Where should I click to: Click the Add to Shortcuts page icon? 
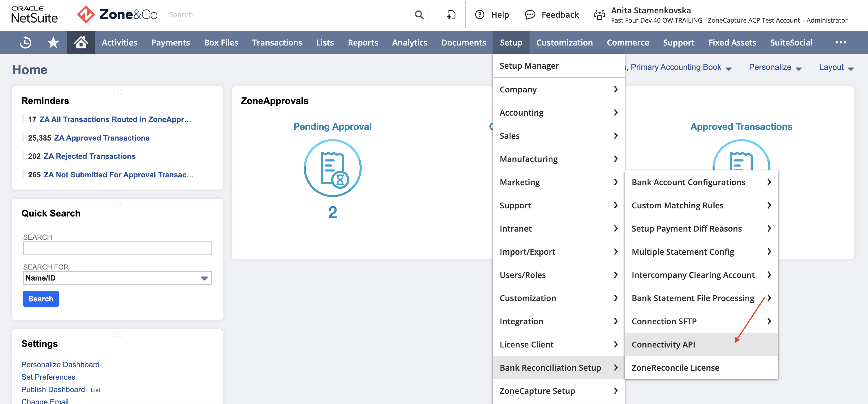pos(451,14)
